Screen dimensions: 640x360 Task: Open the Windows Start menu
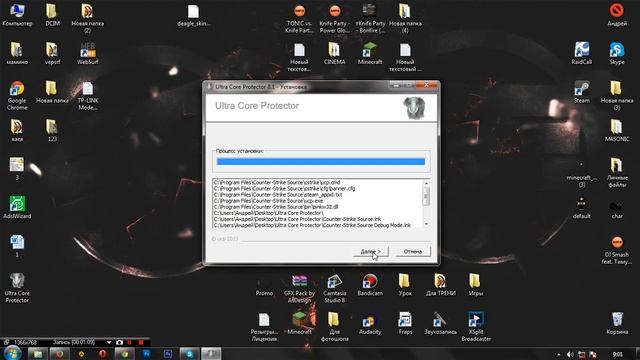click(12, 353)
